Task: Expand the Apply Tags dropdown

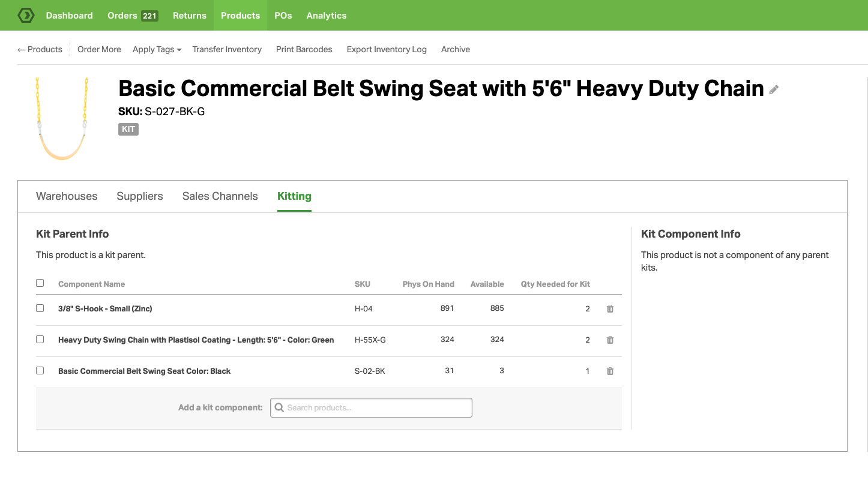Action: (157, 50)
